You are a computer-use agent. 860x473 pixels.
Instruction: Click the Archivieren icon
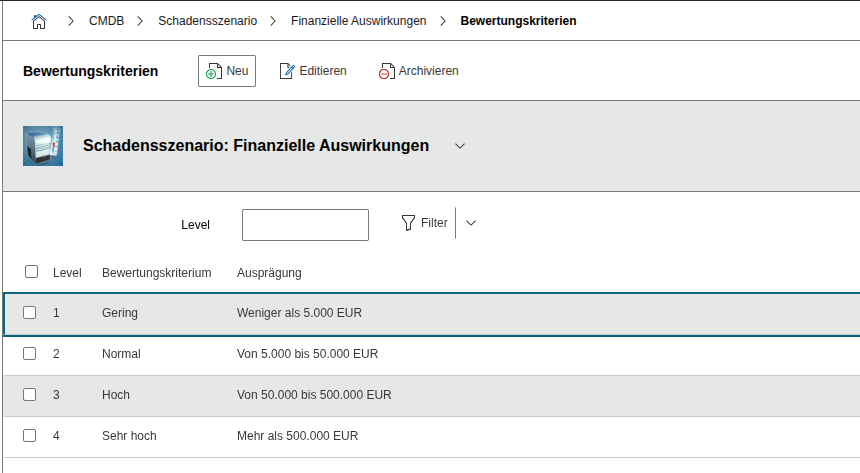[x=386, y=71]
